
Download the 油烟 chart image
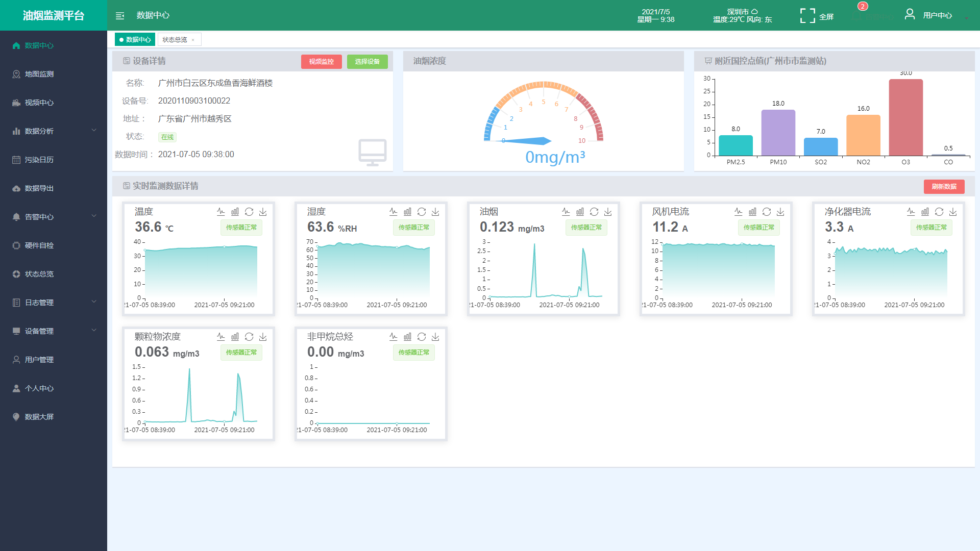pos(608,211)
